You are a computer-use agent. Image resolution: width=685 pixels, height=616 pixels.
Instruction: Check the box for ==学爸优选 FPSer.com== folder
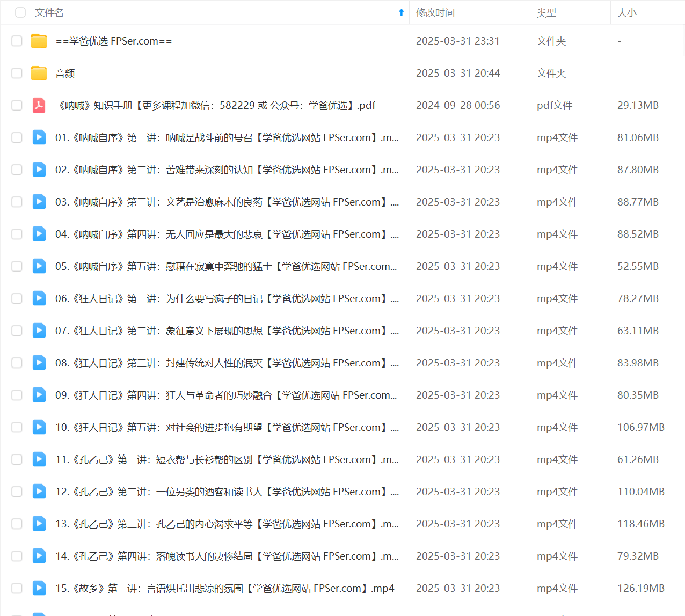(x=17, y=41)
